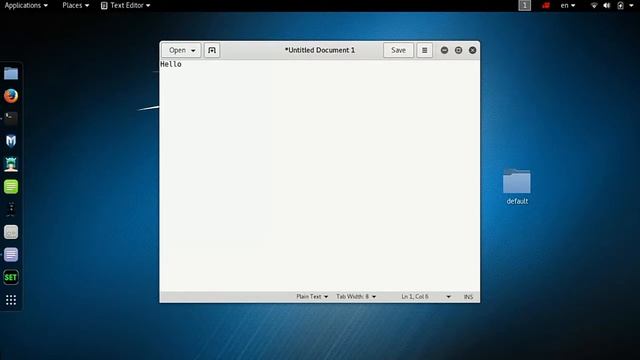Open the Files manager from the dock

(x=11, y=73)
